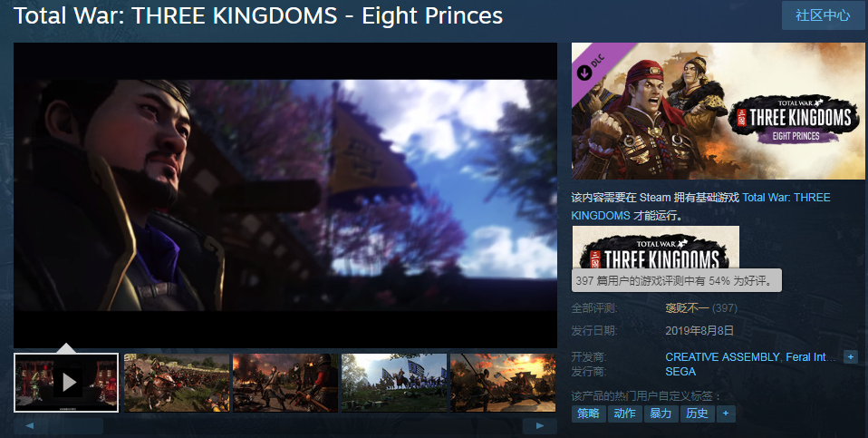This screenshot has height=438, width=868.
Task: Open the 褒贬不一 reviews summary
Action: pos(687,308)
